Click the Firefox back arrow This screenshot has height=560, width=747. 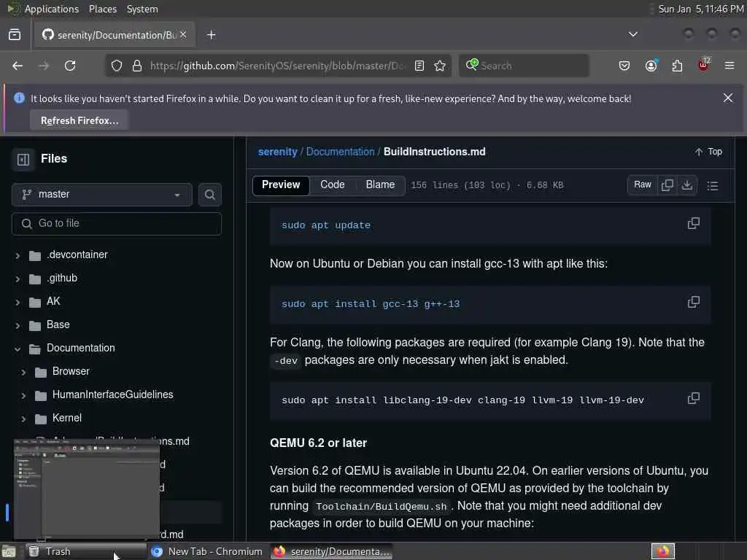(x=18, y=66)
